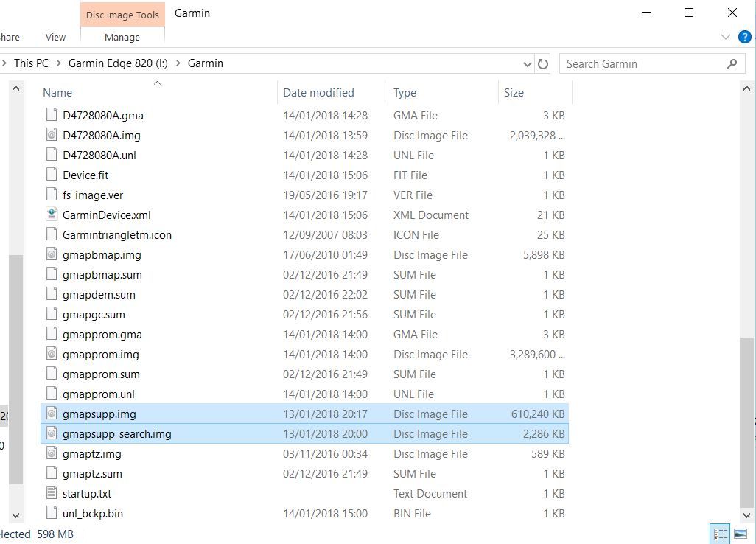The width and height of the screenshot is (756, 544).
Task: Expand the chevron after Garmin Edge 820 (I:)
Action: click(178, 63)
